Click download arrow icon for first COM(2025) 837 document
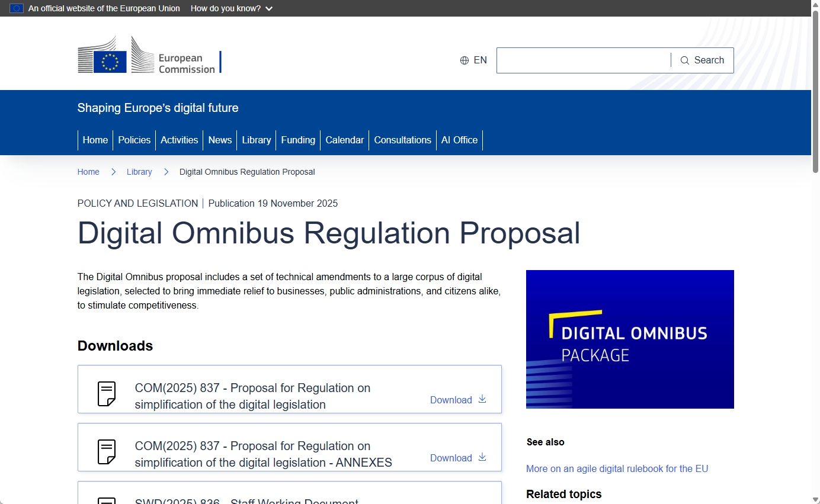The image size is (820, 504). (x=482, y=399)
